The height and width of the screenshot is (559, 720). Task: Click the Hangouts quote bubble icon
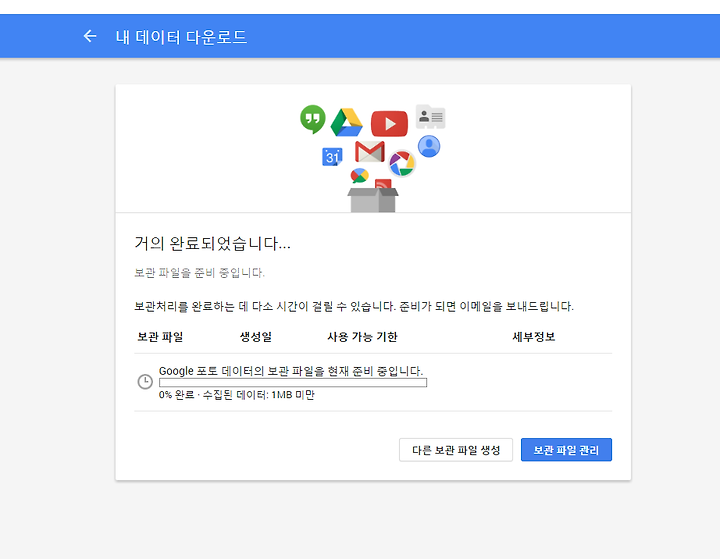pos(313,119)
